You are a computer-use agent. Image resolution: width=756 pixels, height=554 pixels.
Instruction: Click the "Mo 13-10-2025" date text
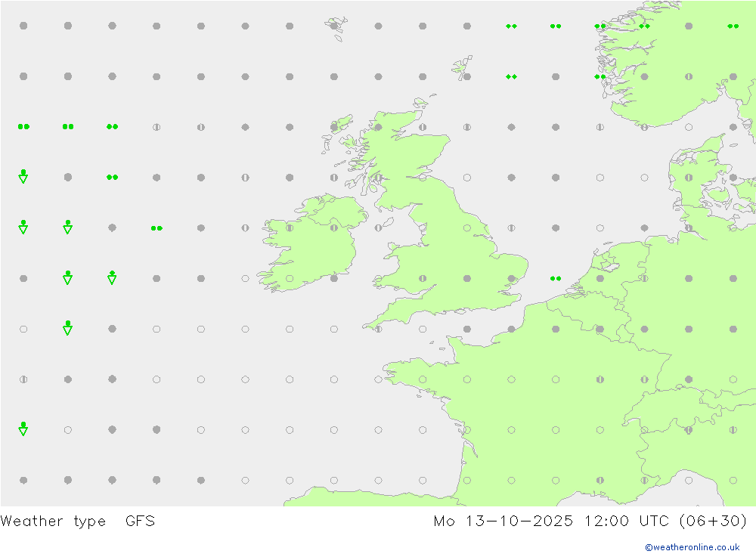[503, 522]
